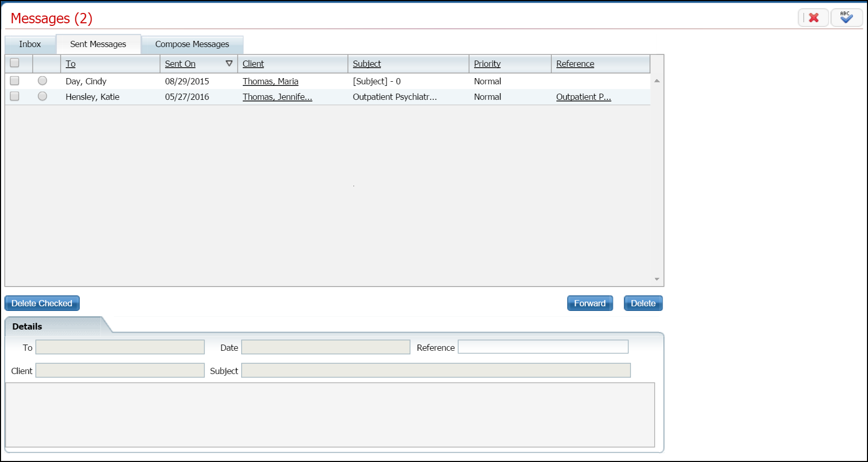Viewport: 868px width, 462px height.
Task: Click the spell check ABC icon
Action: click(846, 18)
